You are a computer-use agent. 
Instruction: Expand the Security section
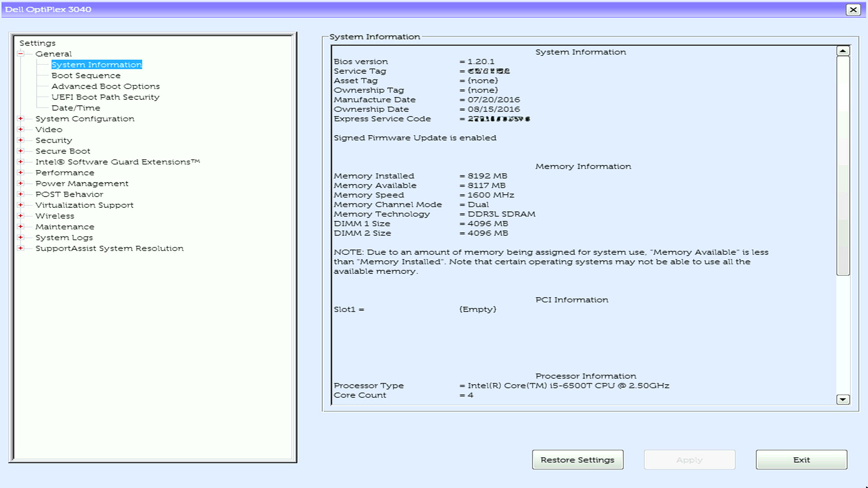pyautogui.click(x=21, y=140)
